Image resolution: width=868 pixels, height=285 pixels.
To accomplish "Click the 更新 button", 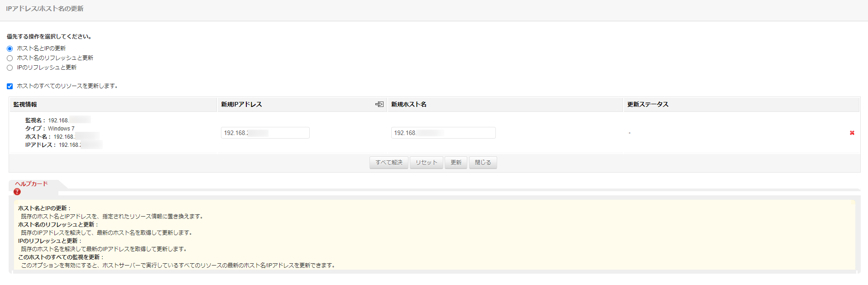I will click(456, 163).
